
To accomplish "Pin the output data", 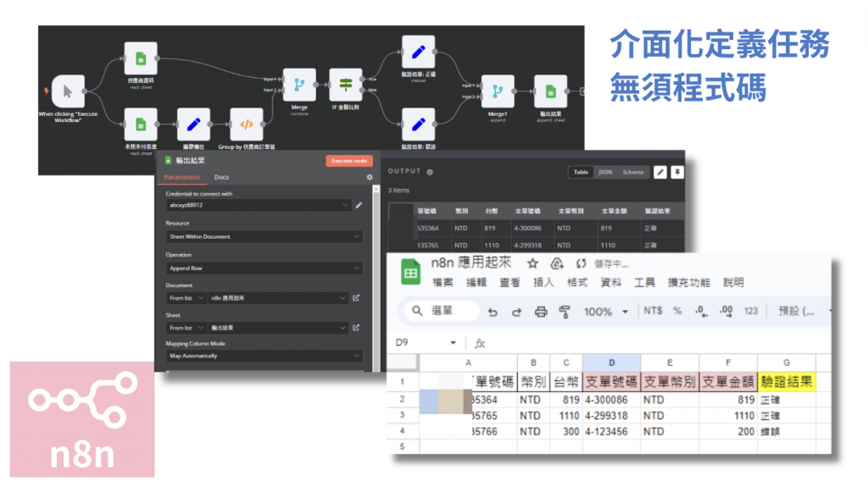I will pos(677,172).
